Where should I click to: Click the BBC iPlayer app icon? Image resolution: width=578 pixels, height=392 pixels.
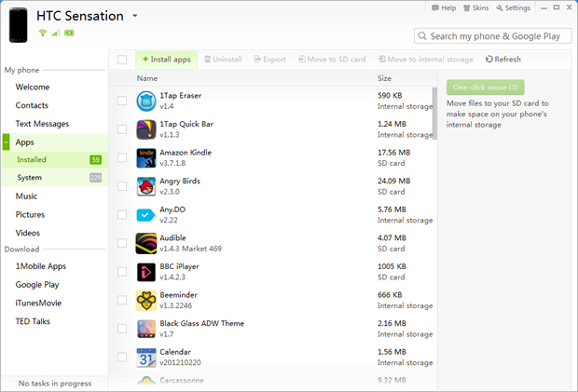click(x=146, y=272)
